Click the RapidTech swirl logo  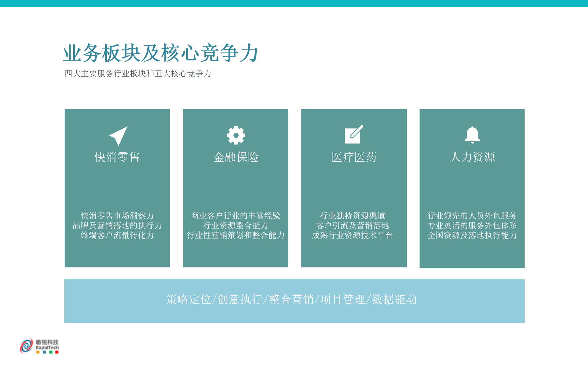click(27, 346)
